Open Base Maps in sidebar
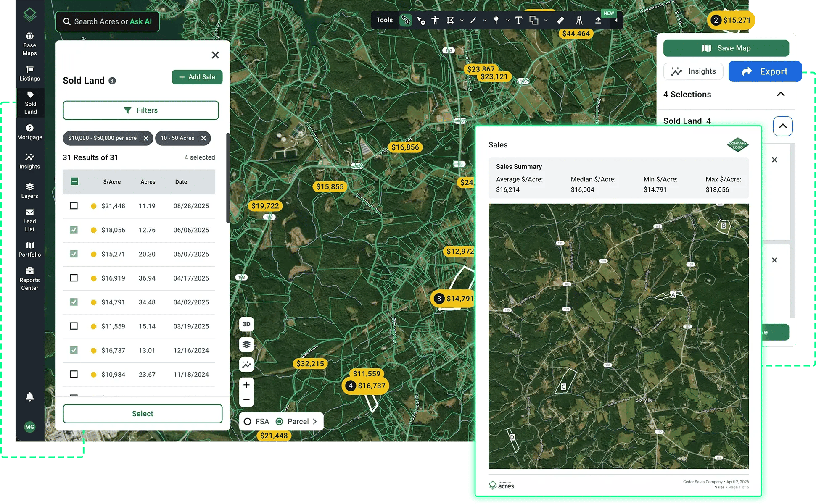The image size is (816, 504). pyautogui.click(x=29, y=44)
